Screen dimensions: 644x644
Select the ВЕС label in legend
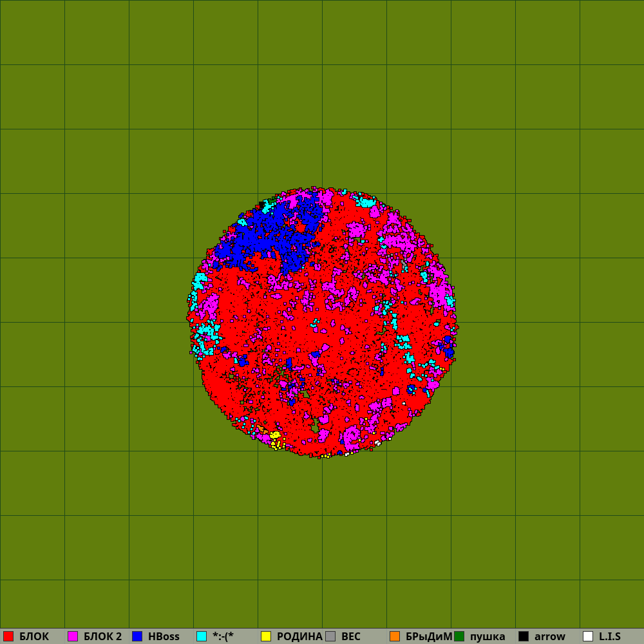[351, 637]
